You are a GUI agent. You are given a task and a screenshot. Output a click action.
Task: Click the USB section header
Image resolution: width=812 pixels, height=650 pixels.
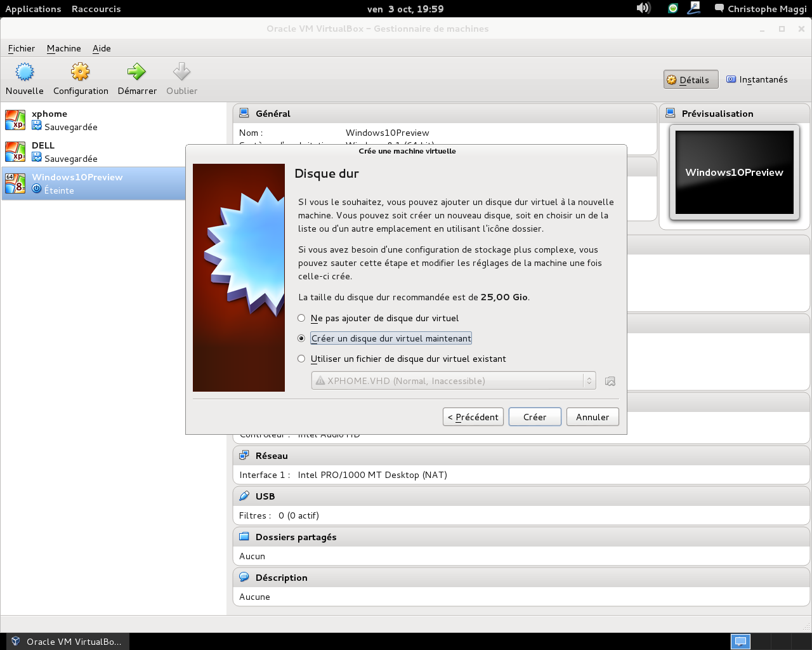click(521, 496)
